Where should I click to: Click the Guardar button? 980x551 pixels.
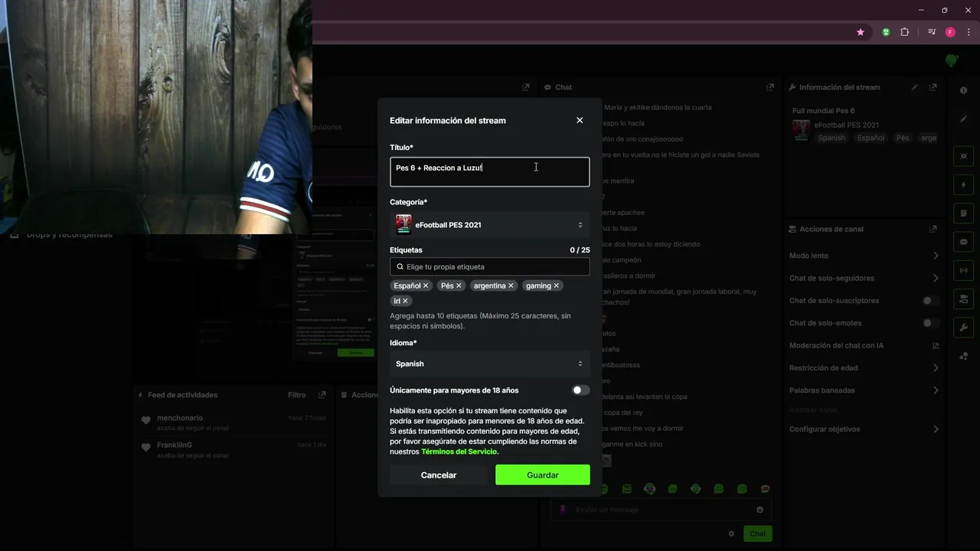tap(543, 475)
